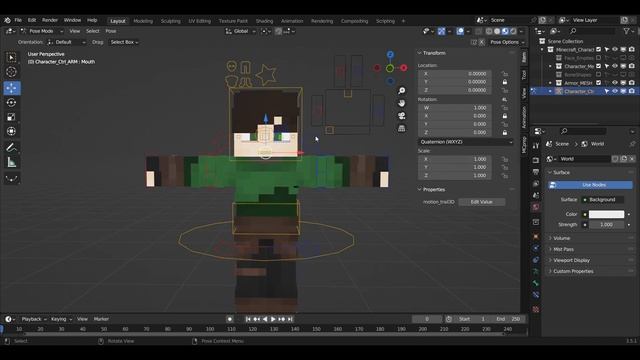Toggle the Rotation X lock
Image resolution: width=640 pixels, height=360 pixels.
(505, 116)
